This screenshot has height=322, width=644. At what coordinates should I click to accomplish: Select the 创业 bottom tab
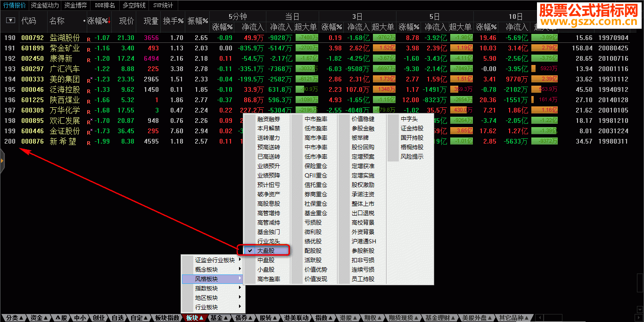click(99, 318)
